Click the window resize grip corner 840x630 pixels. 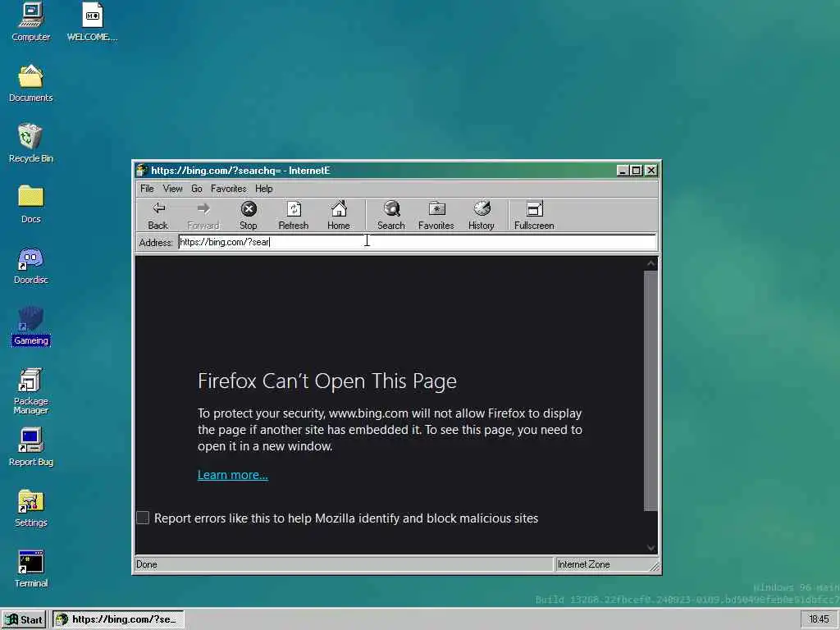click(x=654, y=566)
